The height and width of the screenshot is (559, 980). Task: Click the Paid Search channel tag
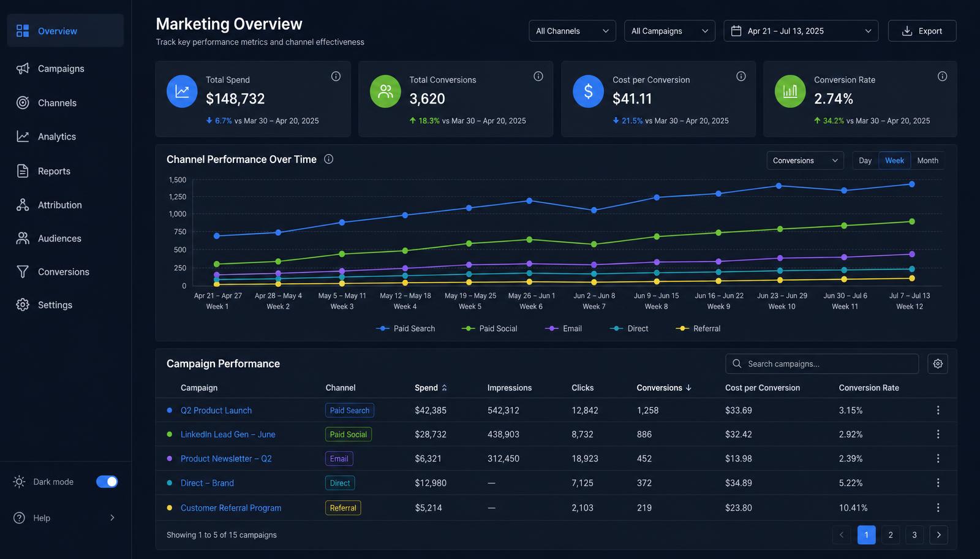coord(350,410)
